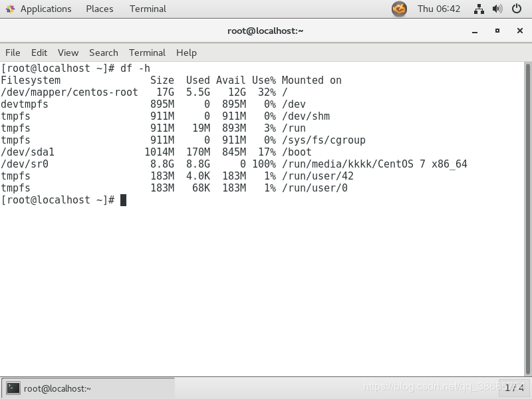Open the Edit menu
The width and height of the screenshot is (532, 399).
(x=39, y=53)
